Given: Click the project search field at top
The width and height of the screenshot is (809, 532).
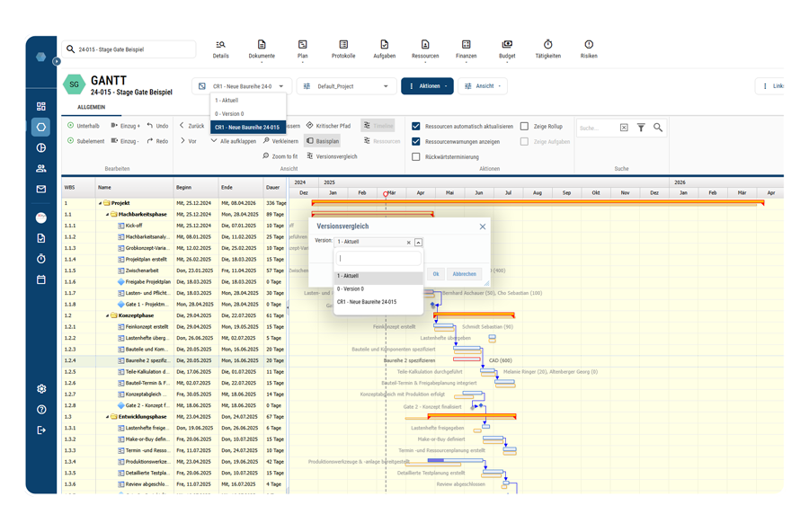Looking at the screenshot, I should coord(130,49).
